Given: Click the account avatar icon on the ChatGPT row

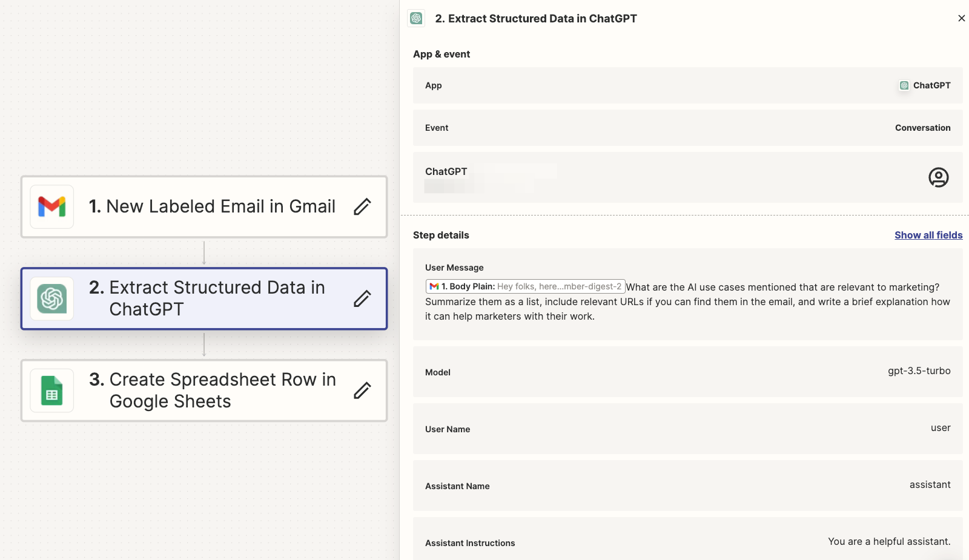Looking at the screenshot, I should [x=938, y=177].
